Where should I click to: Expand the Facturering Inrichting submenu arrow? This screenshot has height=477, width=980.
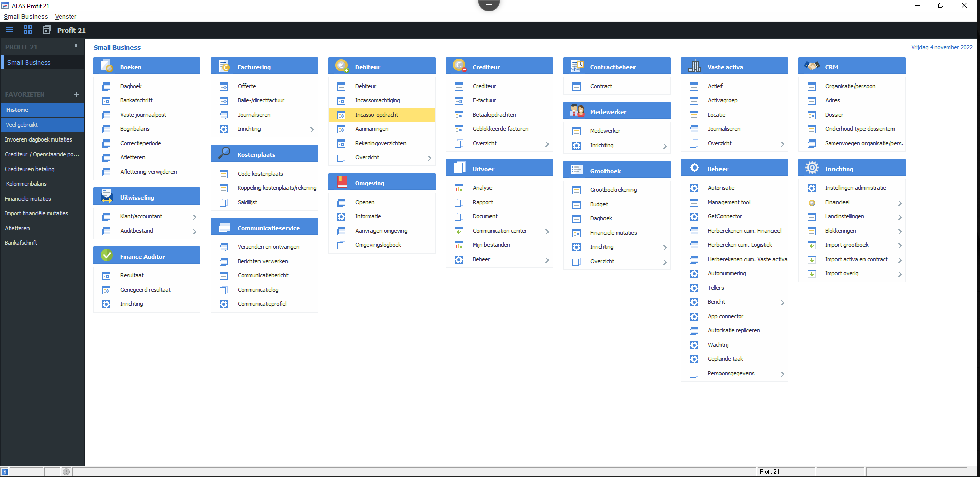(x=312, y=130)
